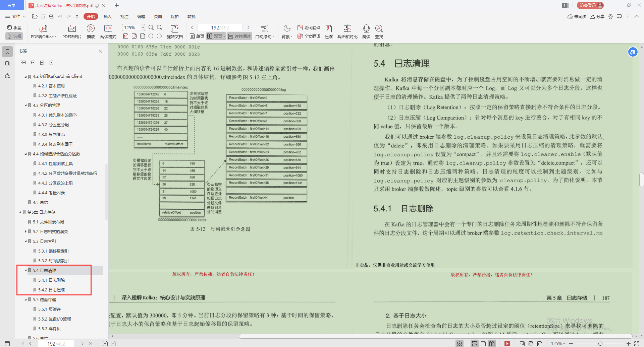Open the 批注 annotation tab
644x347 pixels.
point(124,16)
